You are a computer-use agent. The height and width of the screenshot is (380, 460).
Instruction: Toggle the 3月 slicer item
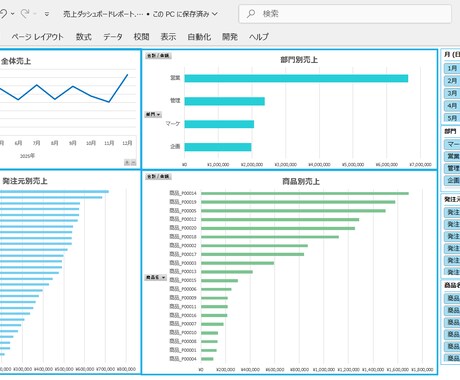(x=452, y=93)
